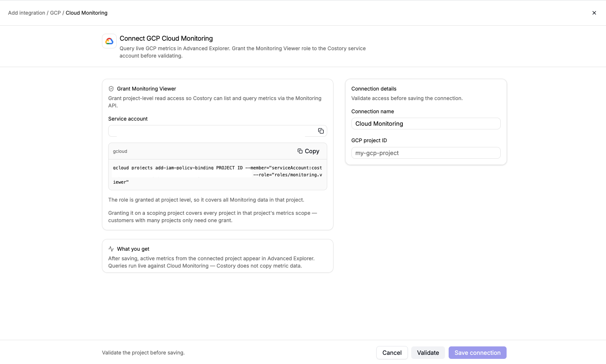Image resolution: width=606 pixels, height=364 pixels.
Task: Click the Service account field
Action: (x=218, y=131)
